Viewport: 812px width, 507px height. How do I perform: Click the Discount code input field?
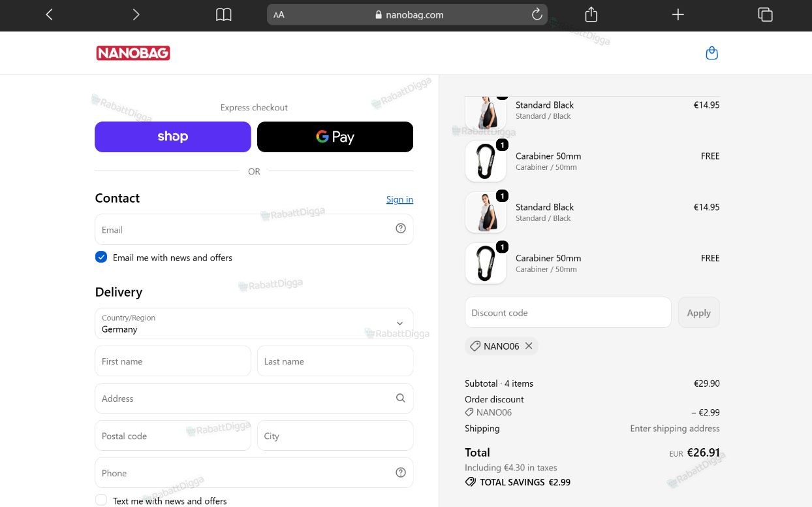click(568, 312)
